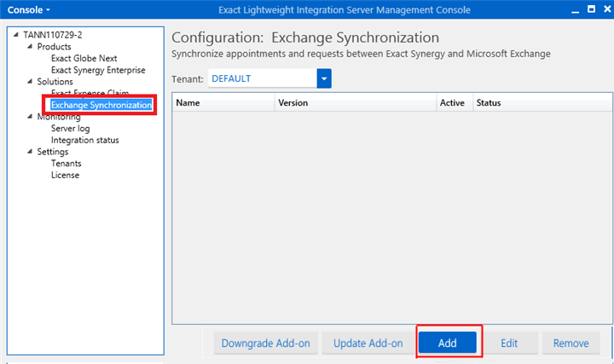Sort by the Status column header
Screen dimensions: 614x364
pos(542,102)
